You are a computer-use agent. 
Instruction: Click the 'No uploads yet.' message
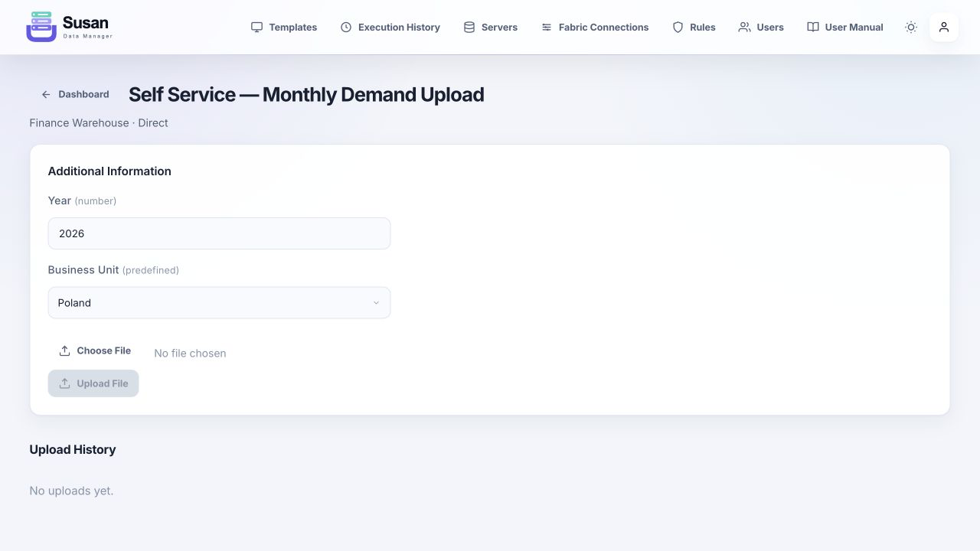click(x=71, y=491)
